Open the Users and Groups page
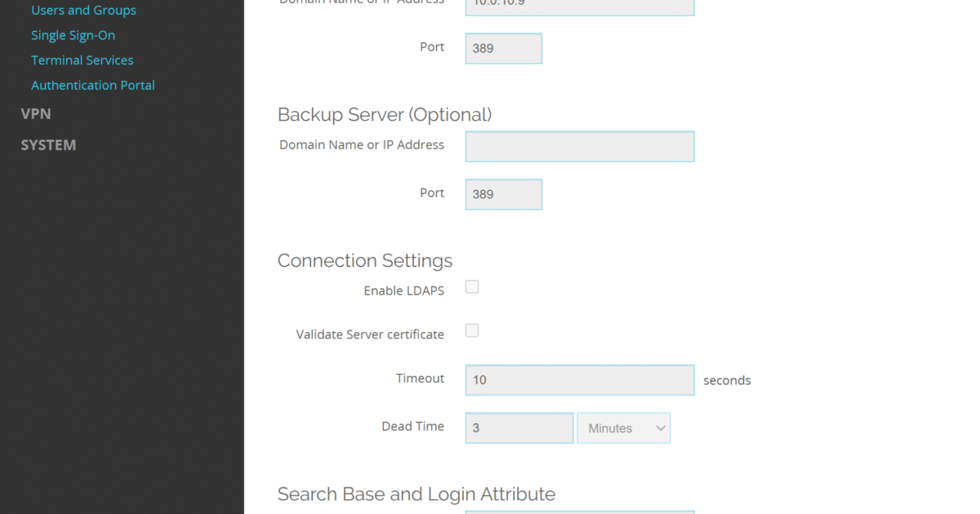 pyautogui.click(x=83, y=11)
